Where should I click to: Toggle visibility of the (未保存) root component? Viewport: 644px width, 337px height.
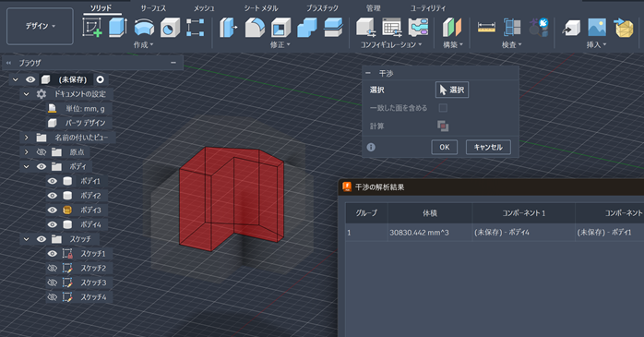coord(30,79)
